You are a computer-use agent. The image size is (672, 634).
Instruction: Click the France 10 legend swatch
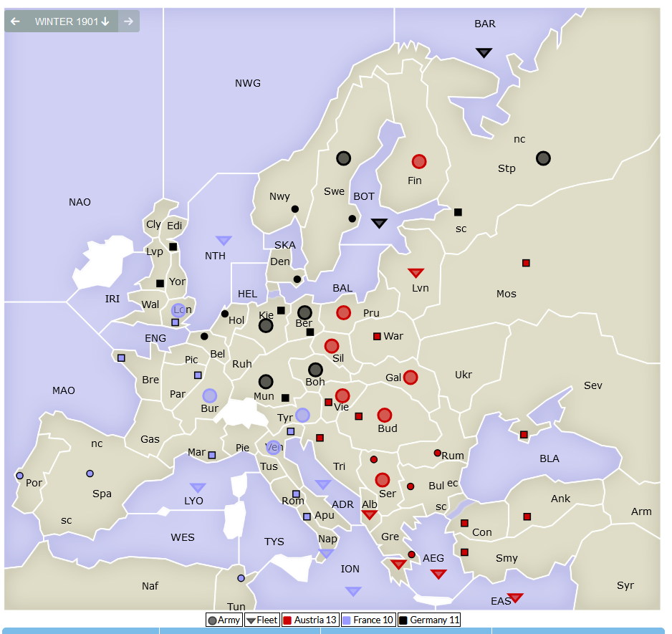pos(347,620)
